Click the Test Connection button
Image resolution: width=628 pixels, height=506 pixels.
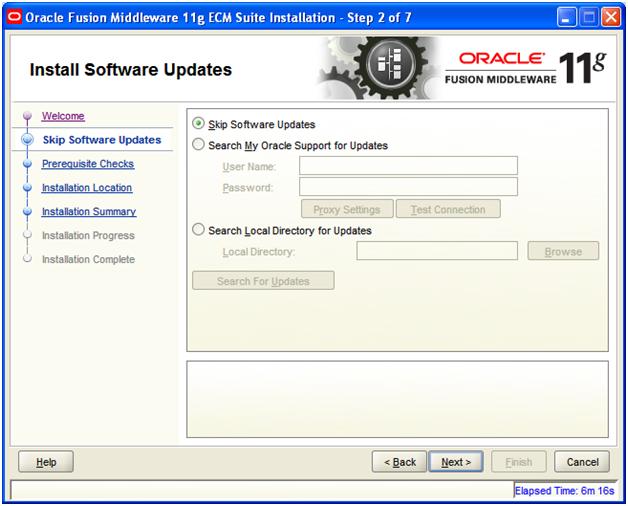(448, 209)
